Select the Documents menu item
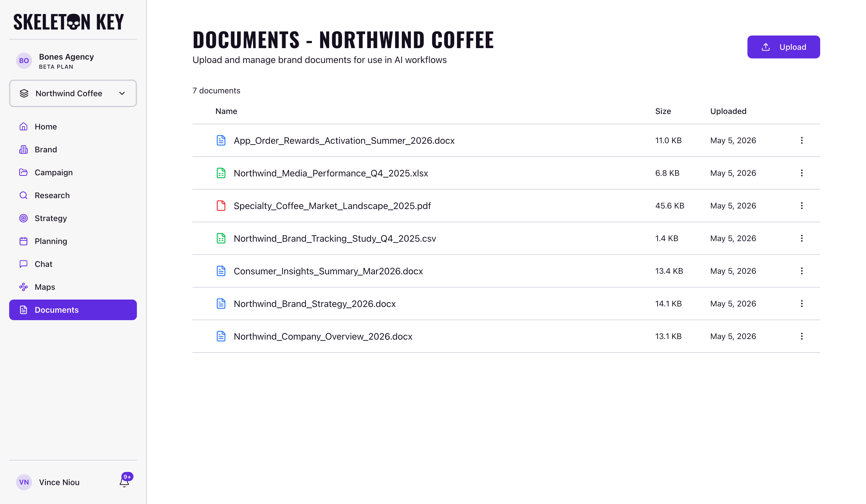The width and height of the screenshot is (866, 504). tap(73, 310)
